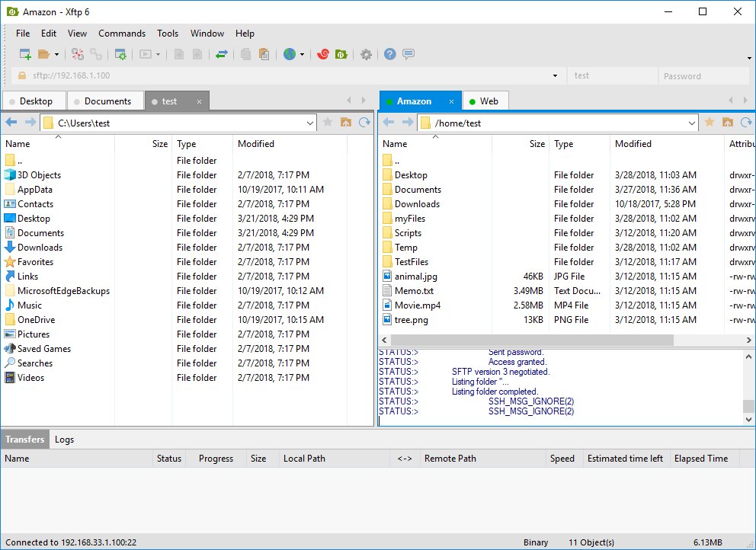Open the dropdown arrow beside the globe icon

pos(301,54)
